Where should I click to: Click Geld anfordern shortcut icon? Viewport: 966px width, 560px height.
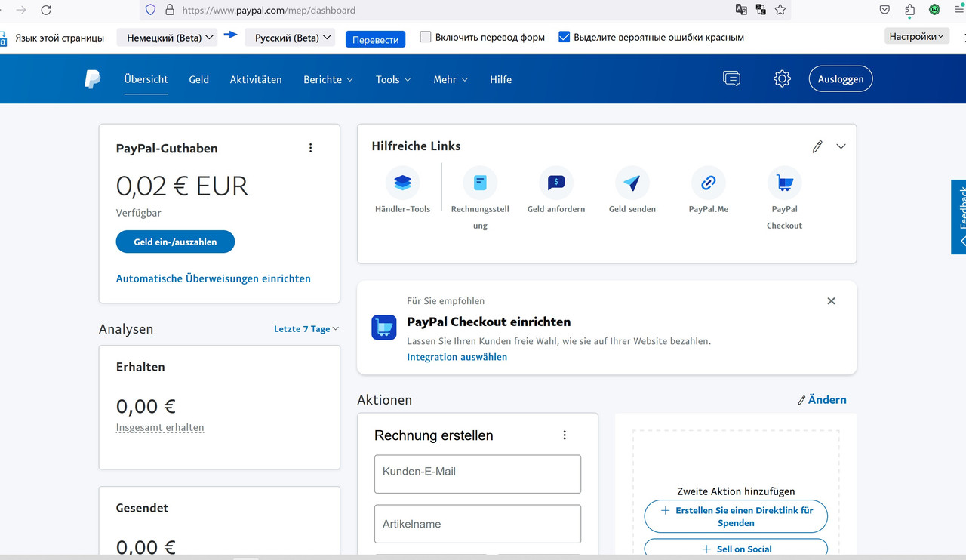tap(556, 183)
